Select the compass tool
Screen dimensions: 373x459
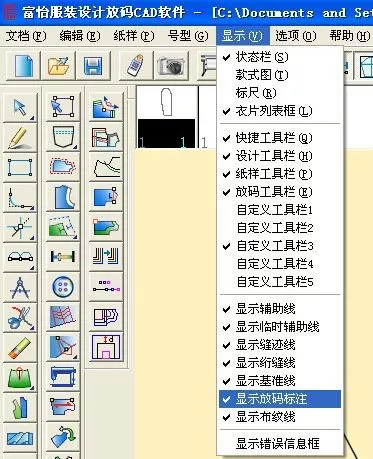click(x=20, y=287)
